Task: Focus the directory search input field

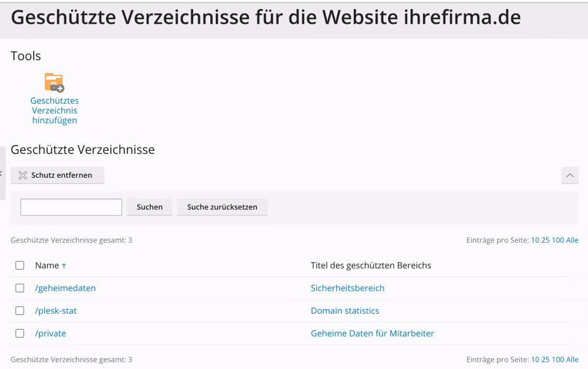Action: coord(71,207)
